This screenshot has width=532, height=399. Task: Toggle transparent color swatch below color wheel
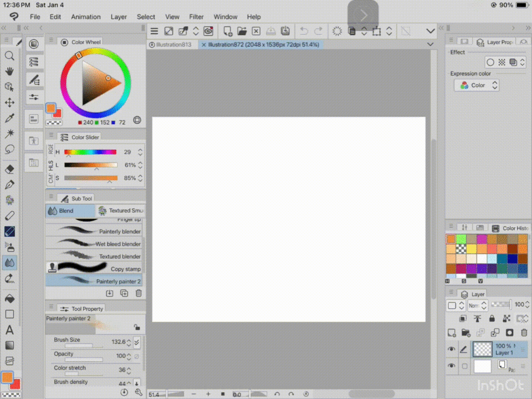[x=54, y=122]
